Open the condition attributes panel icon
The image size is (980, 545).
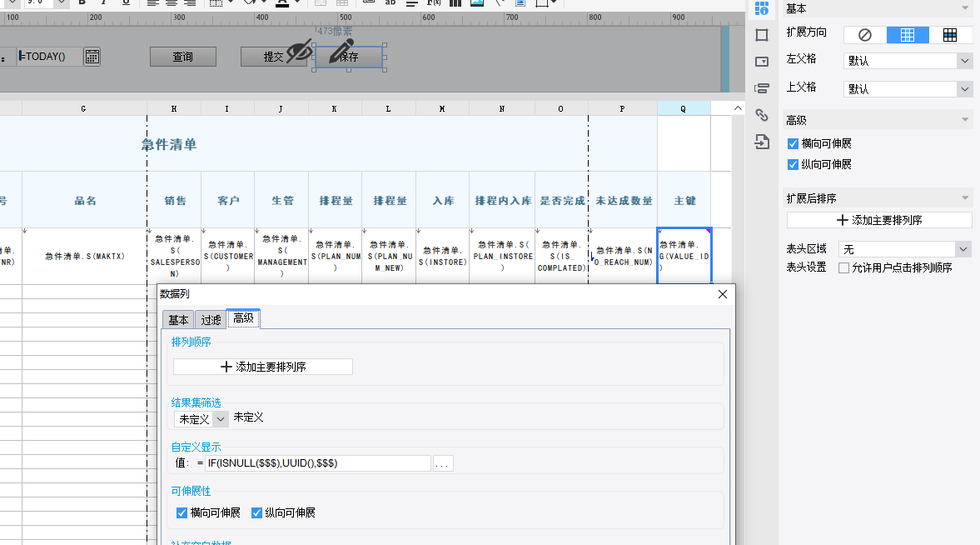[761, 88]
